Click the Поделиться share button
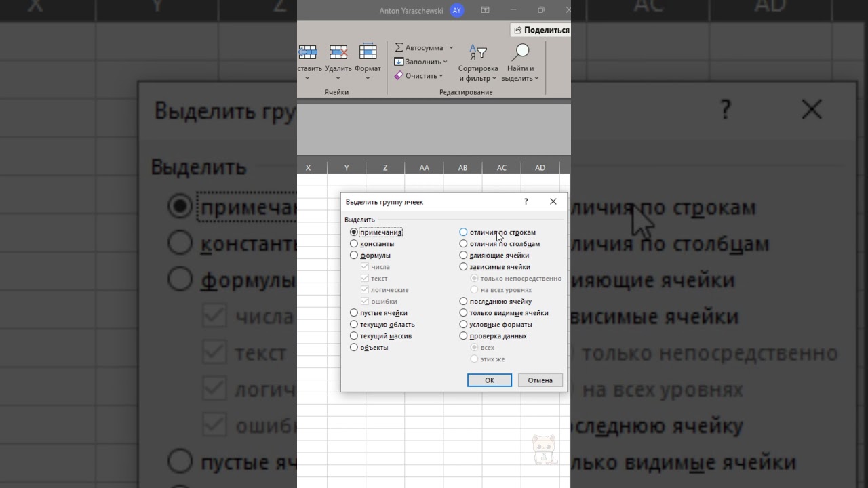 [540, 30]
